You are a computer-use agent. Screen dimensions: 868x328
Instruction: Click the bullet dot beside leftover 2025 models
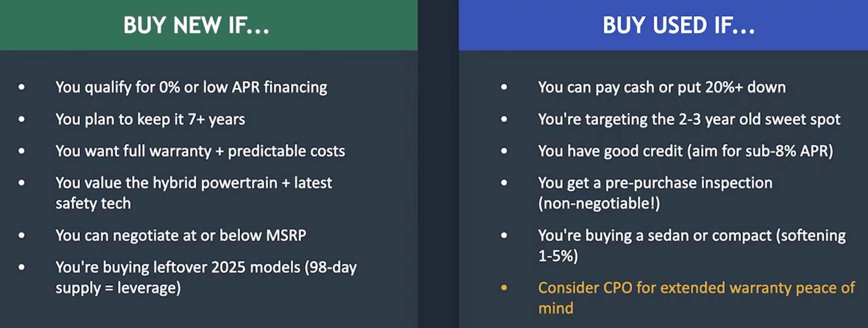[22, 267]
